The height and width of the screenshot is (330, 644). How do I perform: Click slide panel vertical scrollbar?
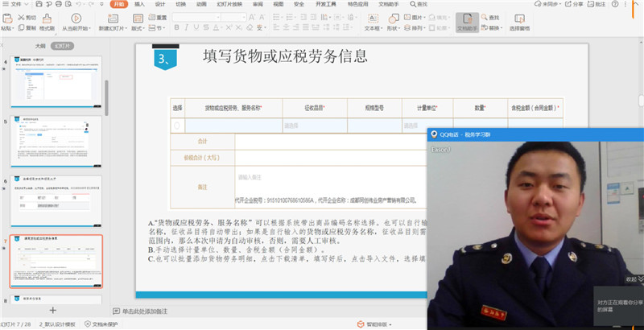107,97
